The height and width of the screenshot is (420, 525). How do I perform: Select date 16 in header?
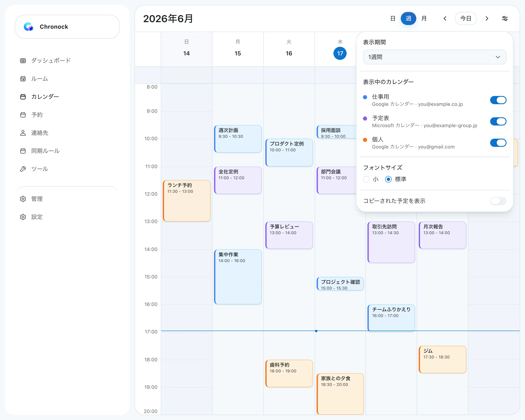(289, 53)
